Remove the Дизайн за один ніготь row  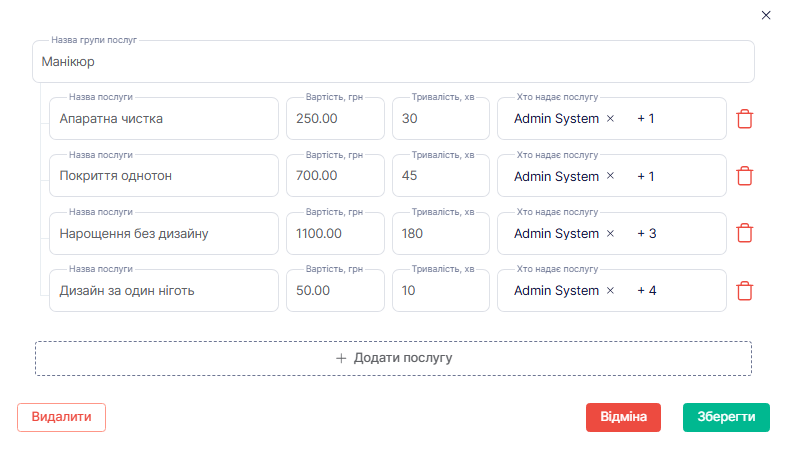(744, 291)
